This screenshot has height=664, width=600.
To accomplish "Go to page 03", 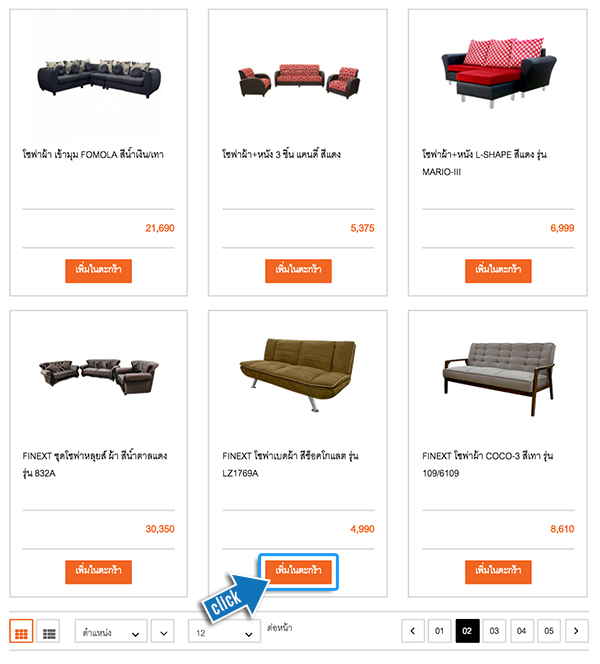I will pos(494,631).
